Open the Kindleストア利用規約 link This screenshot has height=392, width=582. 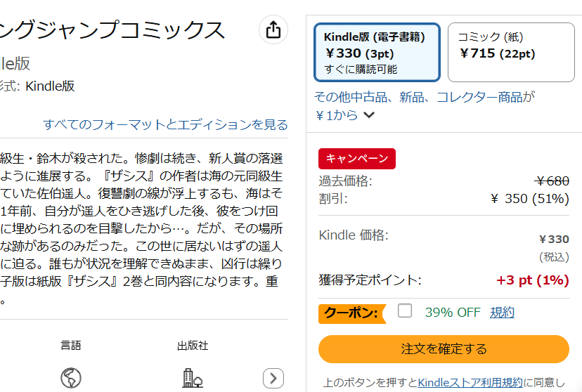point(470,382)
